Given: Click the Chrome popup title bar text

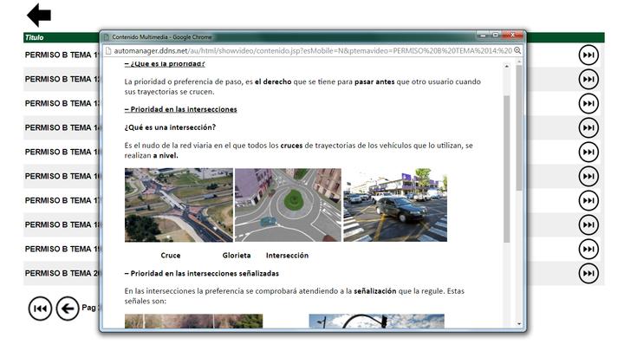Looking at the screenshot, I should pyautogui.click(x=161, y=37).
